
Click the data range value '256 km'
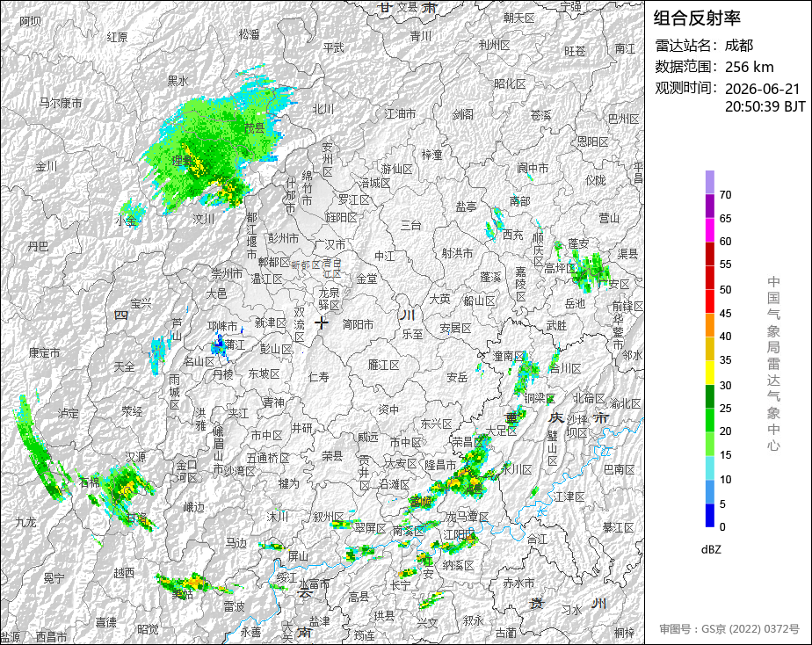click(750, 67)
